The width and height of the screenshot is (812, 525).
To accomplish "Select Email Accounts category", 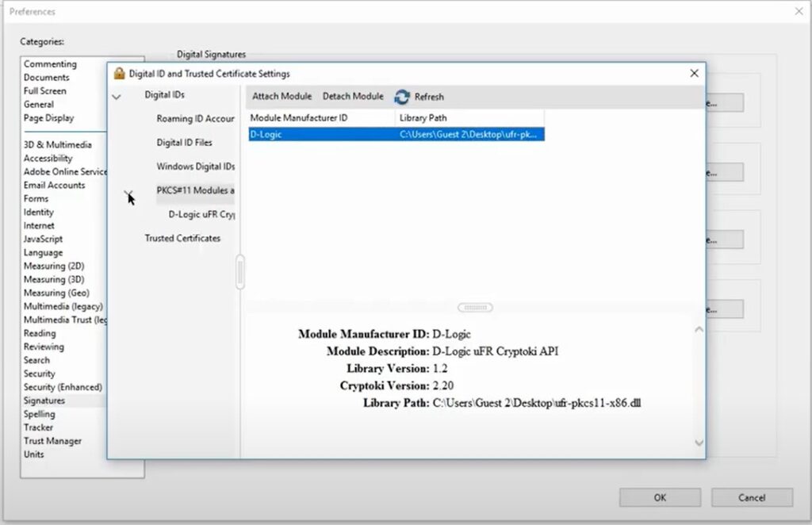I will click(x=55, y=186).
